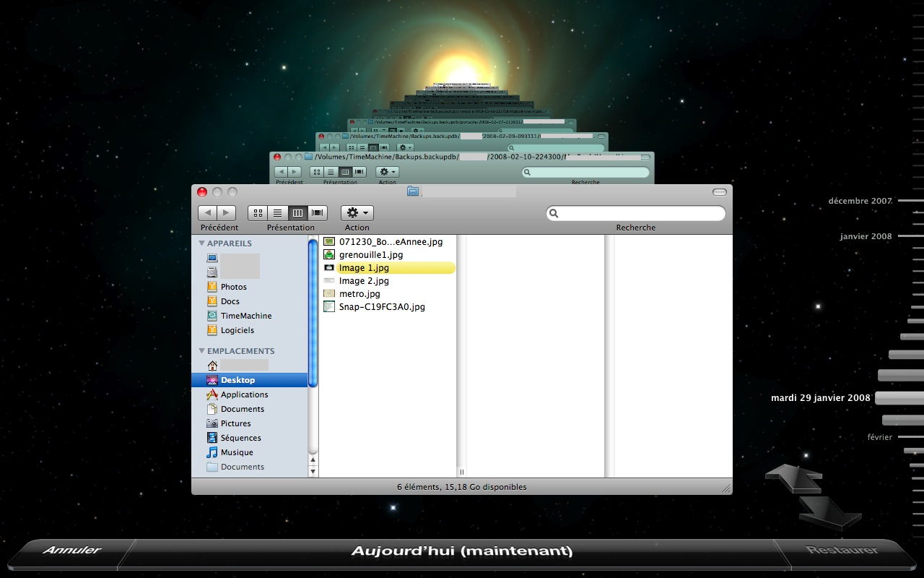Jump to février on the timeline
The width and height of the screenshot is (924, 578).
click(x=880, y=437)
